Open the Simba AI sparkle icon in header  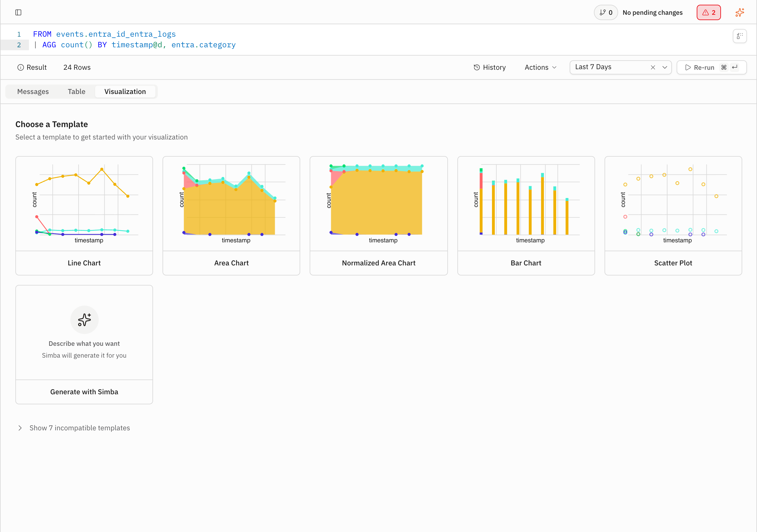[x=740, y=12]
